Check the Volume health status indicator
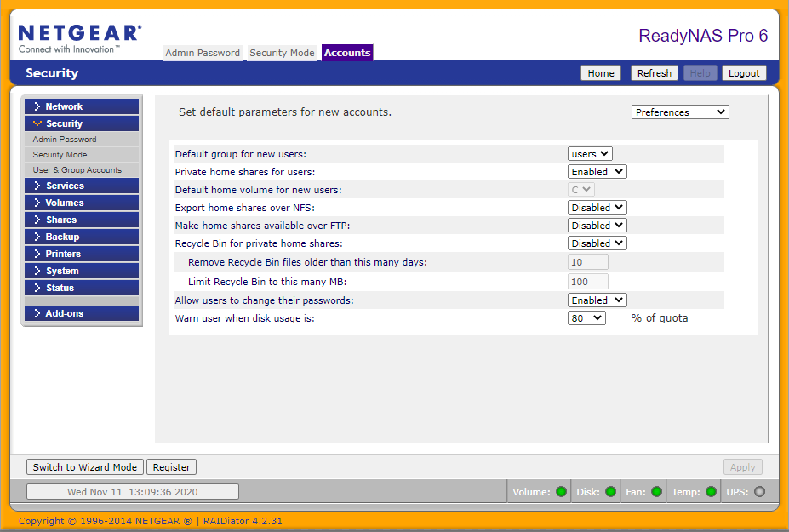789x532 pixels. [x=559, y=491]
